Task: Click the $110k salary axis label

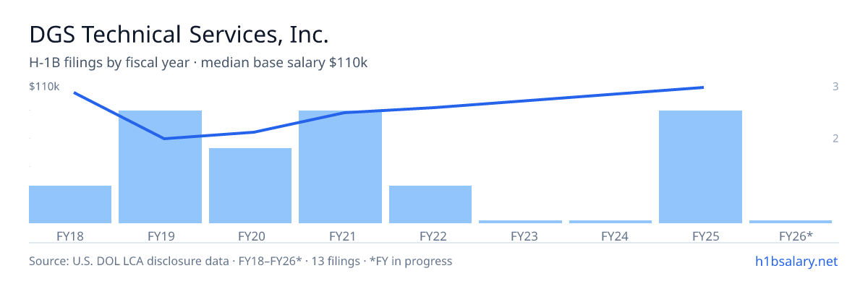Action: coord(43,87)
